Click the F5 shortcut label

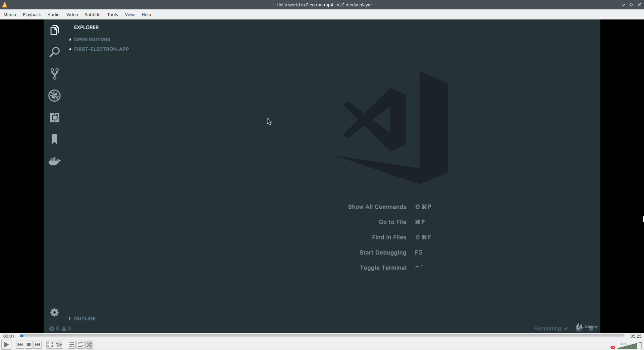click(419, 253)
